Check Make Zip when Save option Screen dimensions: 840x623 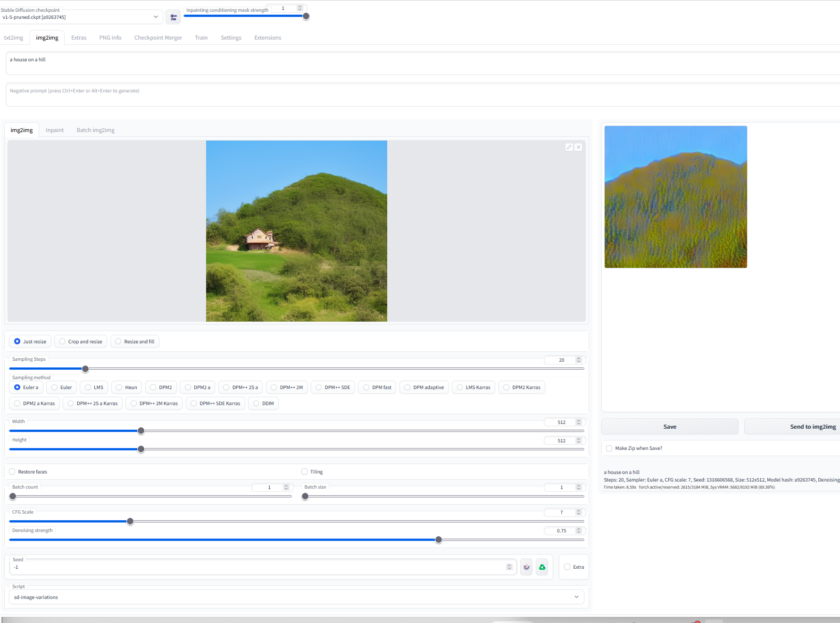pyautogui.click(x=609, y=448)
